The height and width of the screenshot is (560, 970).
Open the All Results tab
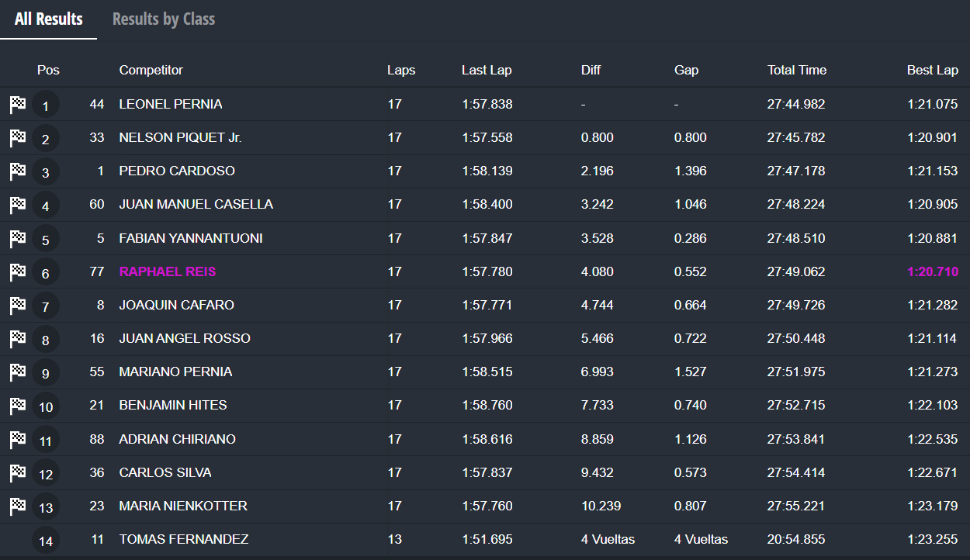48,19
